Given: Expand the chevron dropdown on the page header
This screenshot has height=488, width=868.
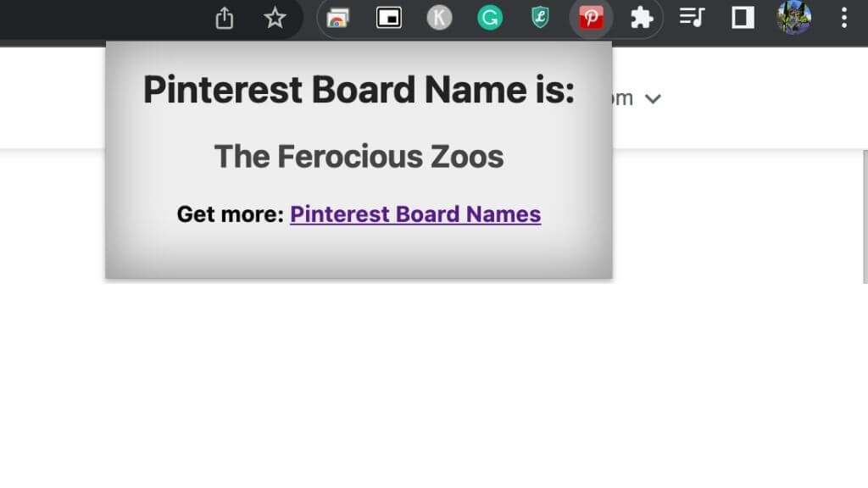Looking at the screenshot, I should coord(652,99).
